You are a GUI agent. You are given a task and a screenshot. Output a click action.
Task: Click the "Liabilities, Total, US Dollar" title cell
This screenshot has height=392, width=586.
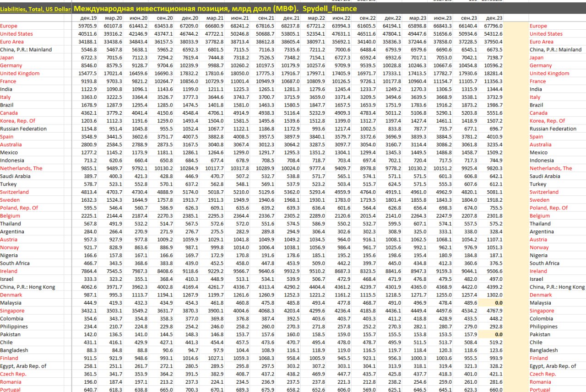36,9
